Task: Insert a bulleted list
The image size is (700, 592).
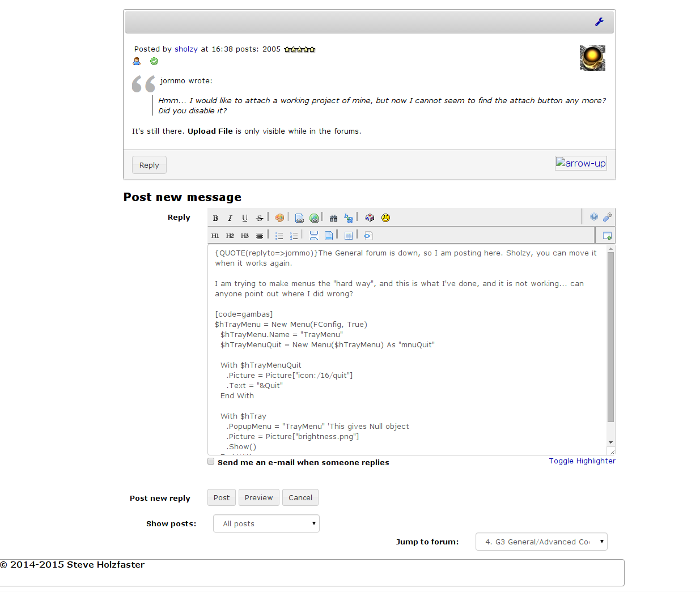Action: [x=279, y=236]
